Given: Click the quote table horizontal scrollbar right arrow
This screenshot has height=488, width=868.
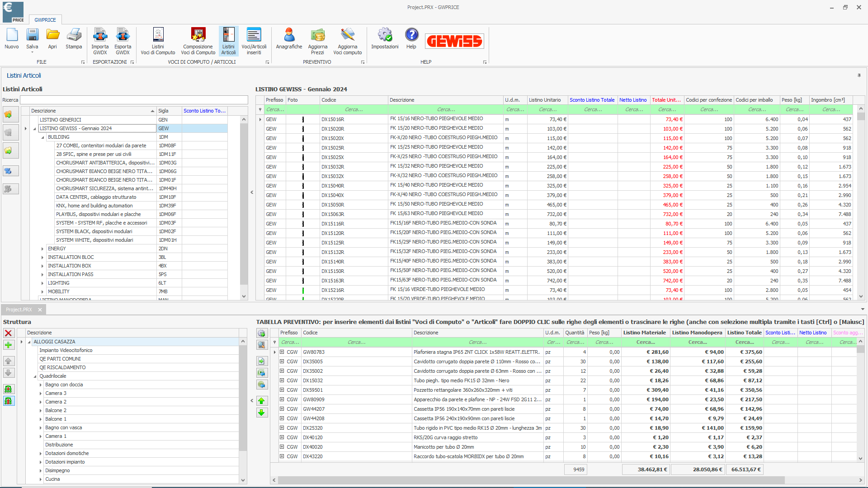Looking at the screenshot, I should point(860,480).
